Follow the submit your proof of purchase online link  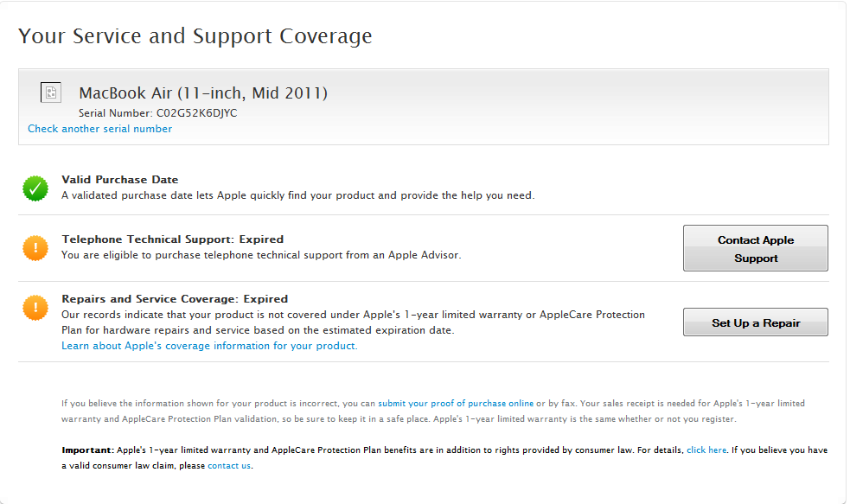(x=456, y=404)
